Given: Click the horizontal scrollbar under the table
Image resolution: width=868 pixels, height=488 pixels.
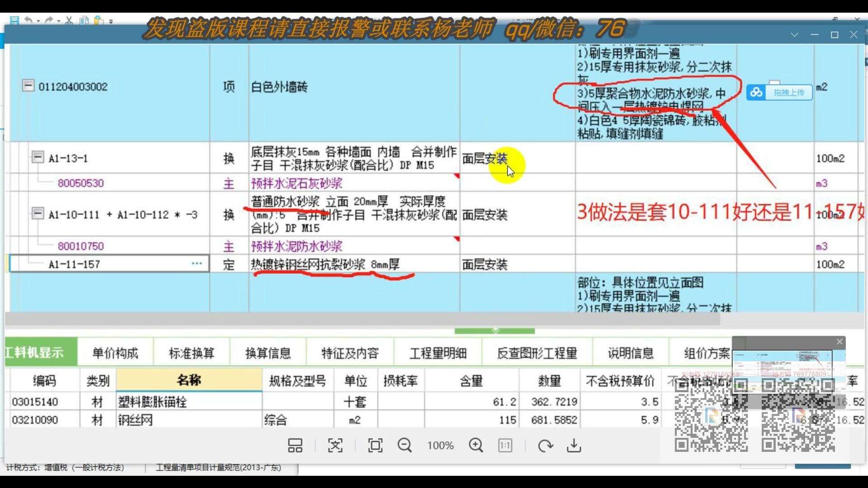Looking at the screenshot, I should click(362, 319).
